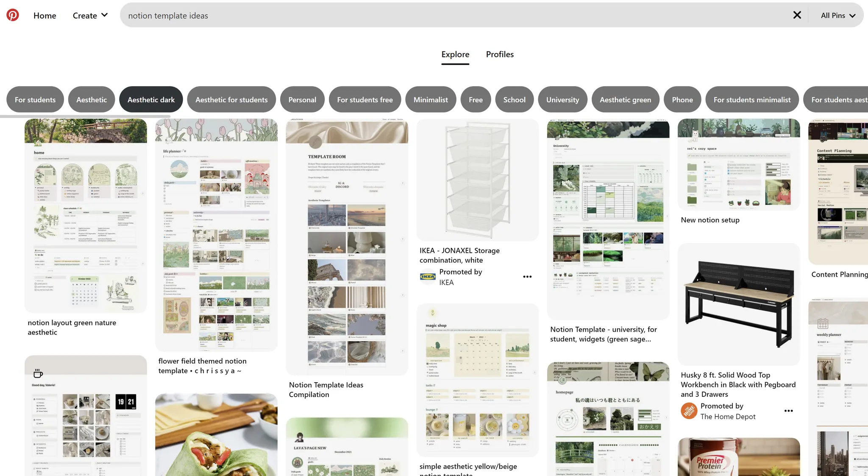The height and width of the screenshot is (476, 868).
Task: Go to Home in the header
Action: (x=45, y=15)
